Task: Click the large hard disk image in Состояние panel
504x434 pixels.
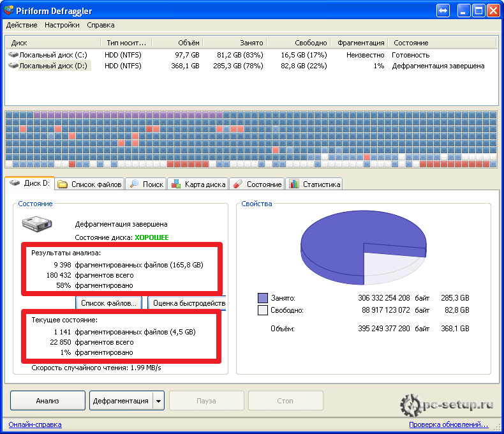Action: click(x=37, y=224)
